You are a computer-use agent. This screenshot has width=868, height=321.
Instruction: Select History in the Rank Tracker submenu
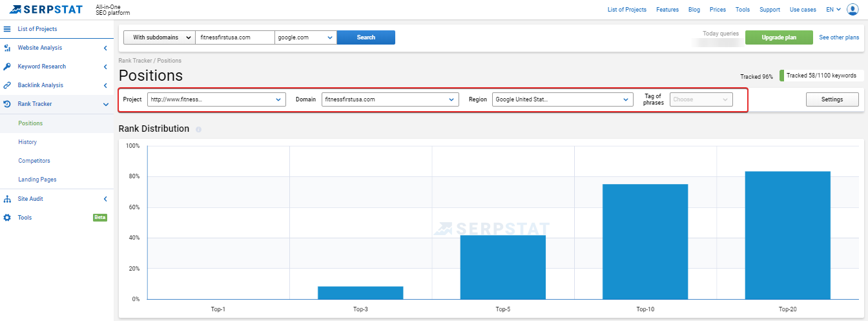(x=28, y=142)
